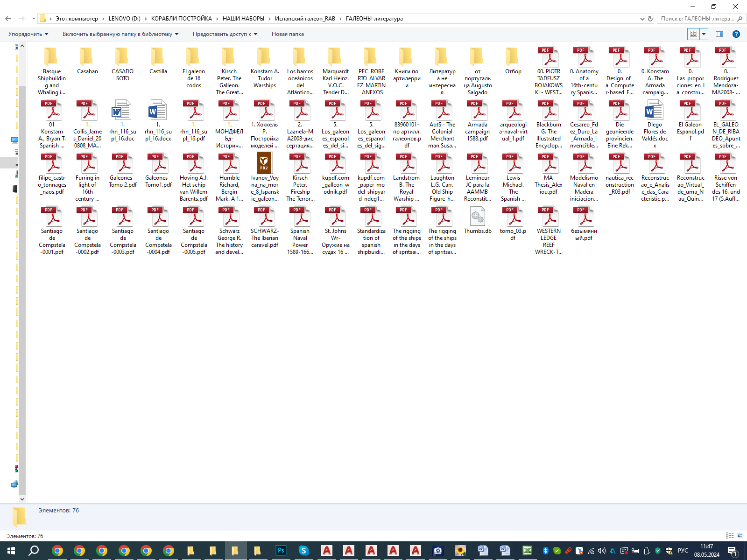Image resolution: width=747 pixels, height=560 pixels.
Task: Open Windows Start menu
Action: [11, 551]
